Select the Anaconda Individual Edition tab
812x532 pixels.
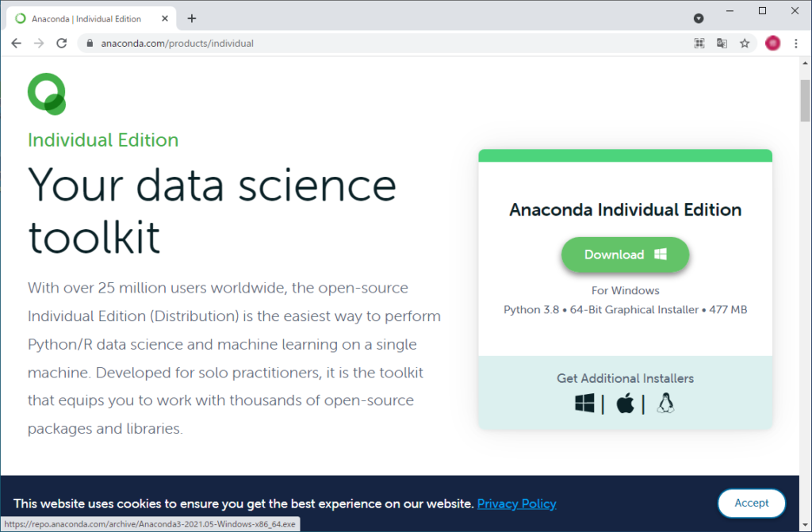click(x=87, y=18)
